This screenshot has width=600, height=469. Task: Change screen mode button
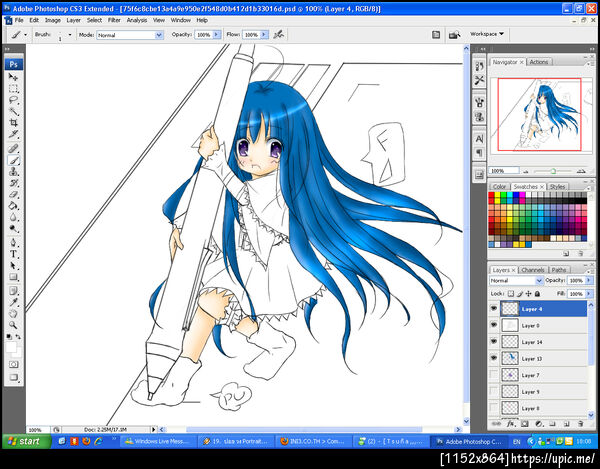coord(13,377)
